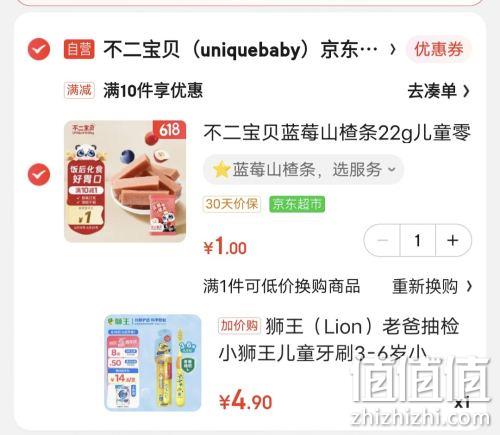Uncheck the blueberry hawthorn strips item
Image resolution: width=500 pixels, height=435 pixels.
coord(39,174)
